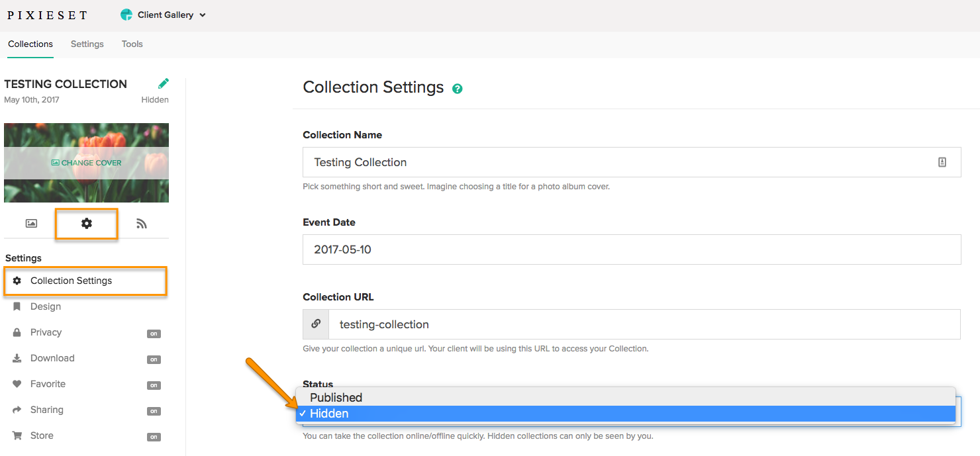Click the Collection URL text field
The width and height of the screenshot is (980, 456).
[x=644, y=324]
